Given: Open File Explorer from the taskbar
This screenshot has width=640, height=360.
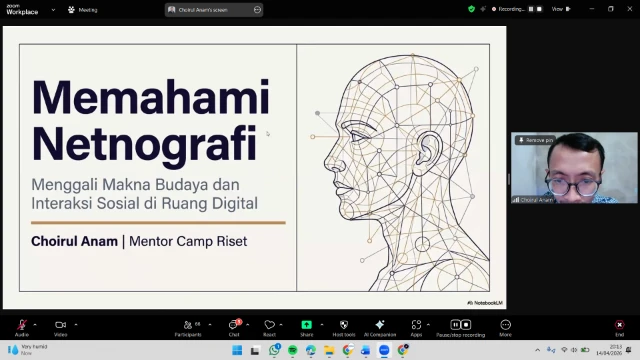Looking at the screenshot, I should tap(329, 350).
